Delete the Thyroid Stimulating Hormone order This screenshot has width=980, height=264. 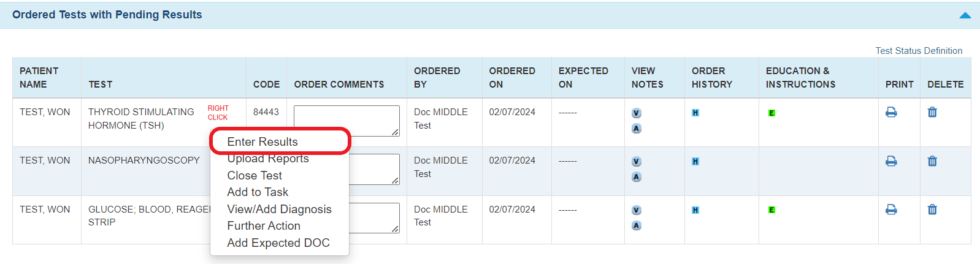(932, 112)
